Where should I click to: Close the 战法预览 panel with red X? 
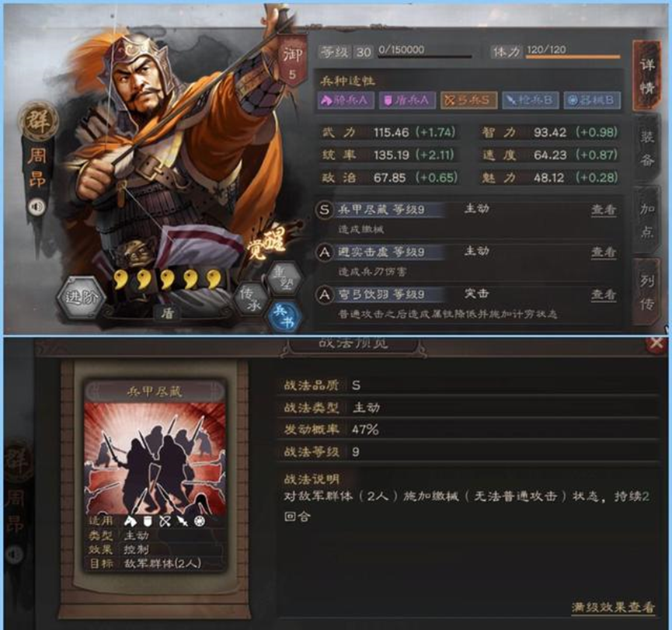pyautogui.click(x=656, y=343)
